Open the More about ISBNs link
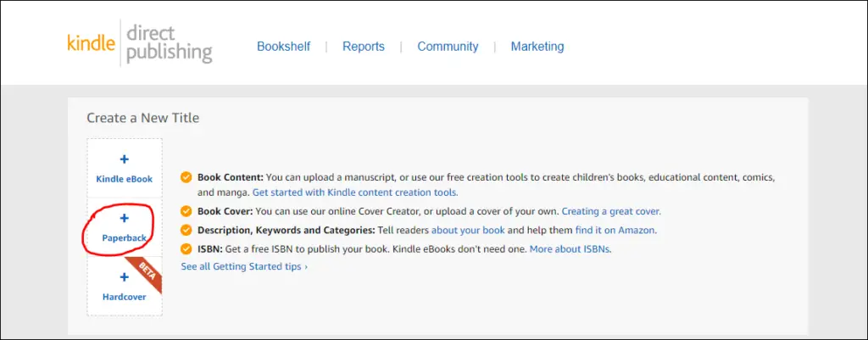 [570, 249]
